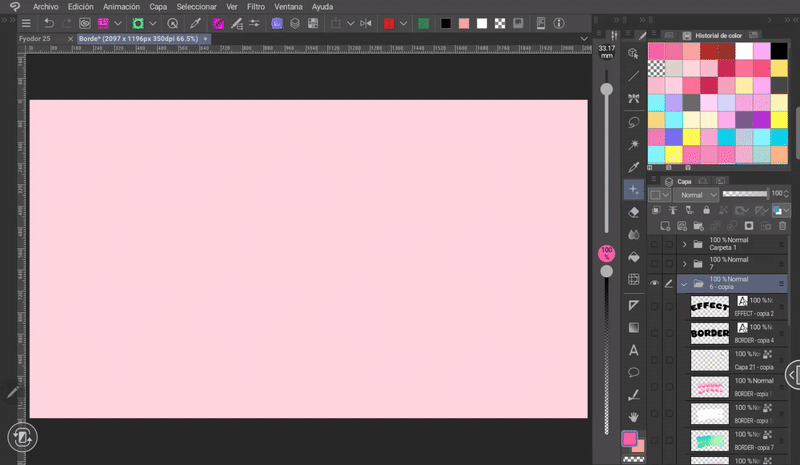This screenshot has width=800, height=465.
Task: Open the Normal blending mode dropdown
Action: [x=696, y=195]
